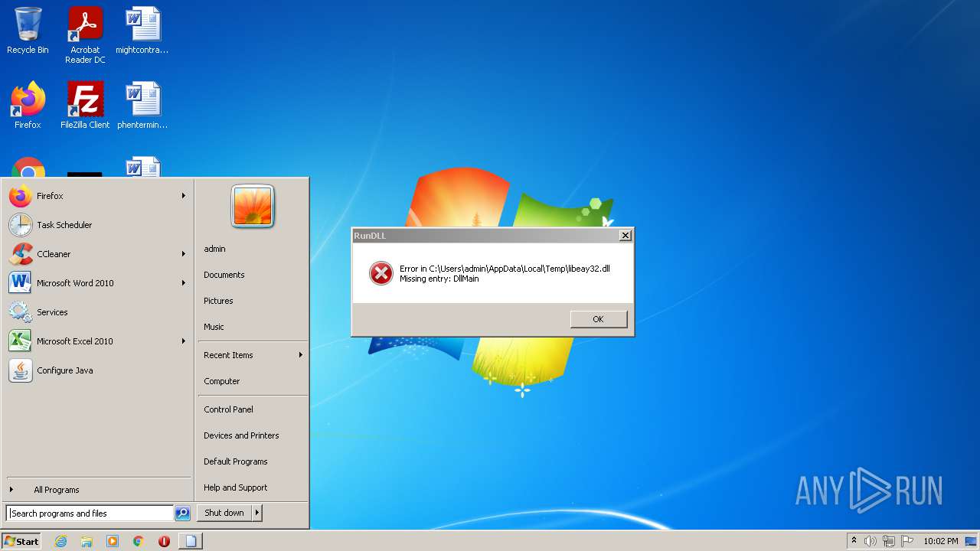Click the Excel 2010 icon in Start menu
Viewport: 980px width, 551px height.
21,341
